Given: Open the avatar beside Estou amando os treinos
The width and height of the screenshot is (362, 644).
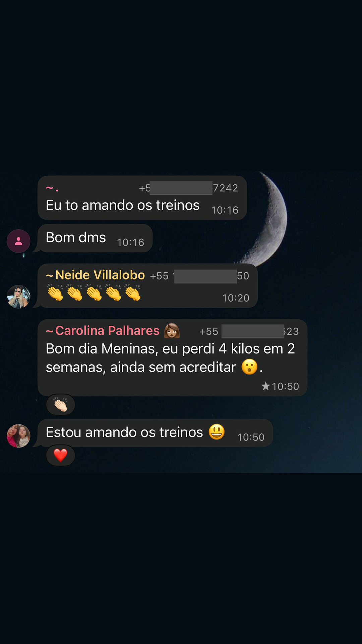Looking at the screenshot, I should click(x=18, y=436).
